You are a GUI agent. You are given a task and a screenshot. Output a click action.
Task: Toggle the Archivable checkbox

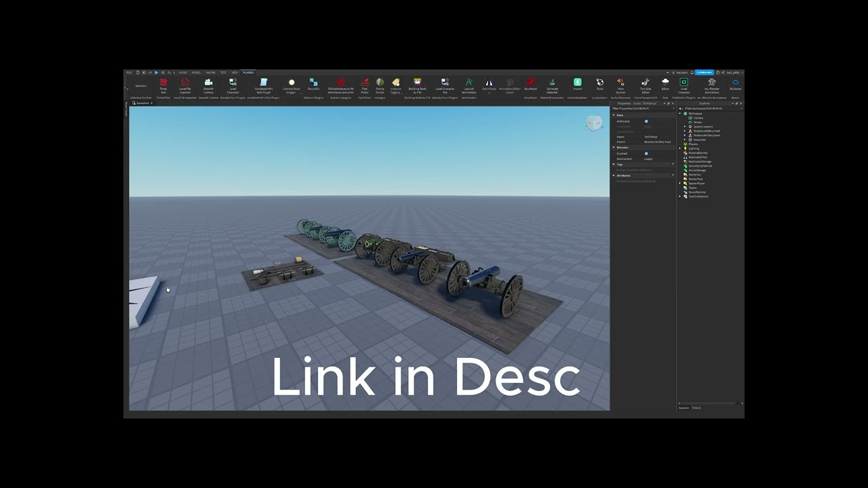click(x=646, y=121)
